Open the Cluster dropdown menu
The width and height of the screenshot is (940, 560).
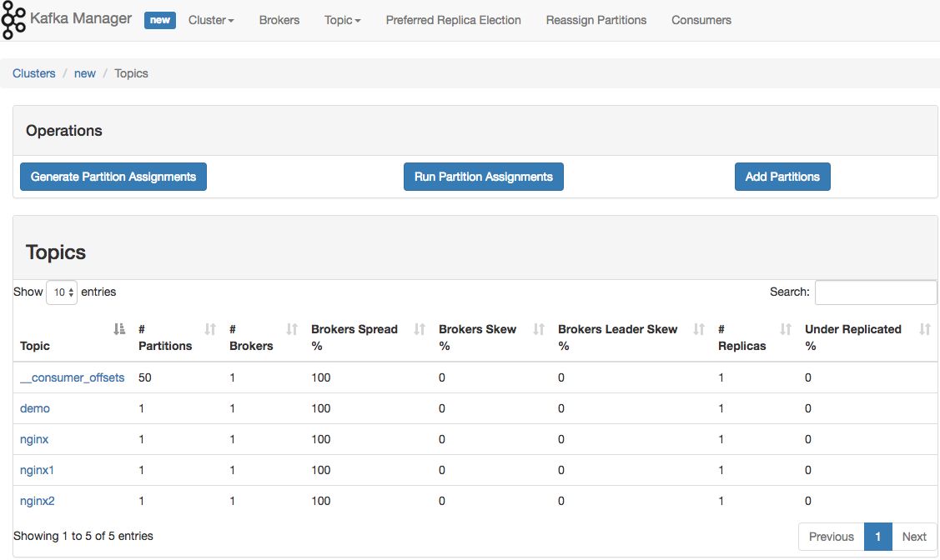[211, 20]
